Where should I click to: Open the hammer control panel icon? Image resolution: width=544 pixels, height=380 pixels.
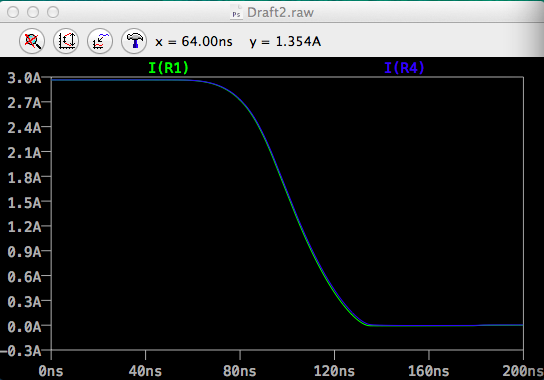coord(134,41)
